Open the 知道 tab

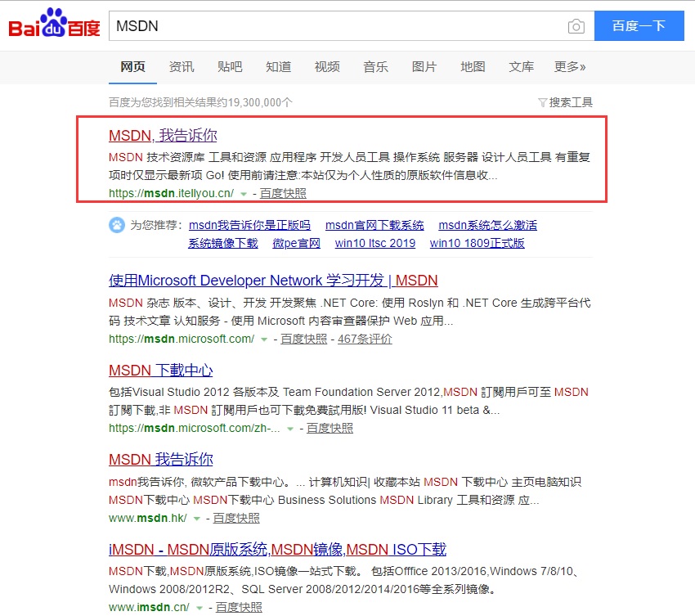tap(278, 66)
